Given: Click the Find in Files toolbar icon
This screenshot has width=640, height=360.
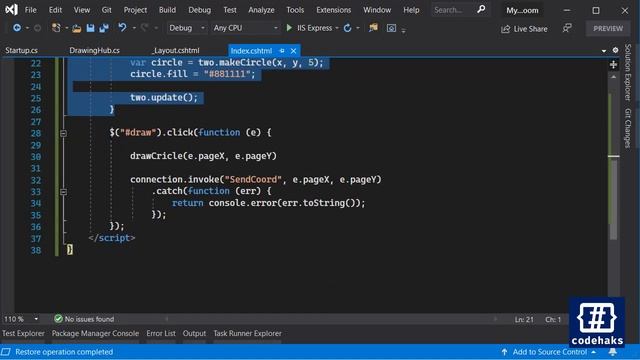Looking at the screenshot, I should (373, 28).
